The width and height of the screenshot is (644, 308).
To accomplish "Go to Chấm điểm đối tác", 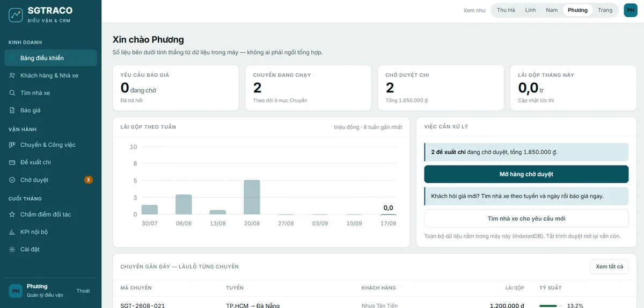I will click(x=50, y=214).
